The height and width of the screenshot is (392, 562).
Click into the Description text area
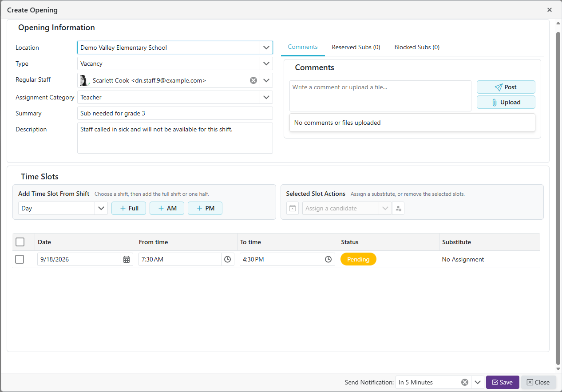175,138
